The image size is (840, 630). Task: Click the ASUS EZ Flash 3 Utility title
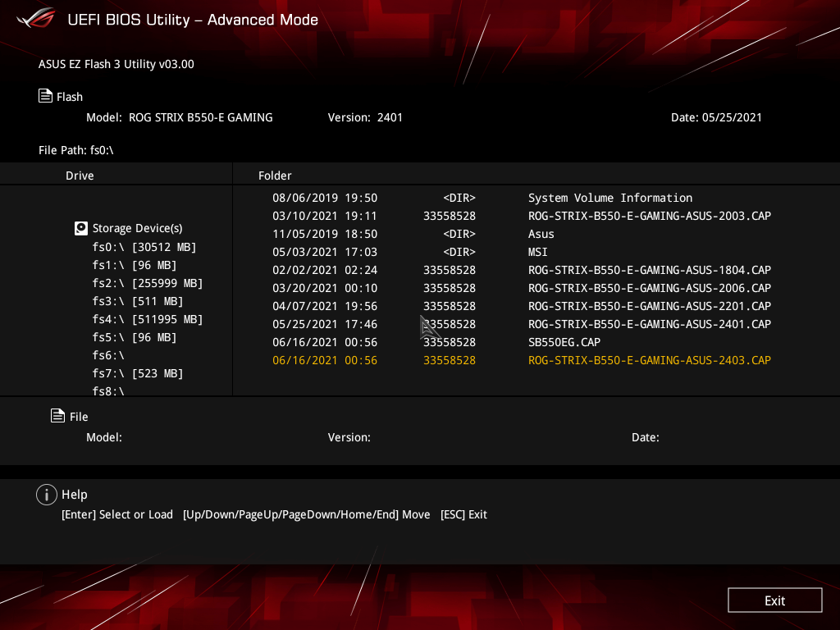(116, 64)
